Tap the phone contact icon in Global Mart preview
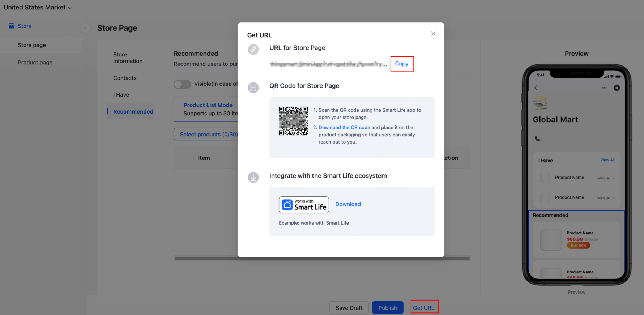The width and height of the screenshot is (644, 315). 537,139
